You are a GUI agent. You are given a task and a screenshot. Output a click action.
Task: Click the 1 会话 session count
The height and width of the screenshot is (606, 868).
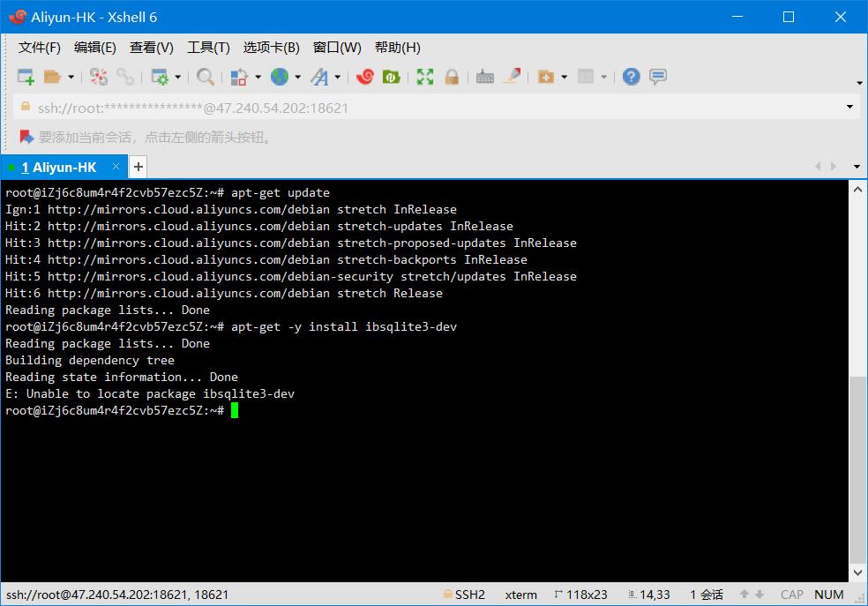(x=707, y=595)
